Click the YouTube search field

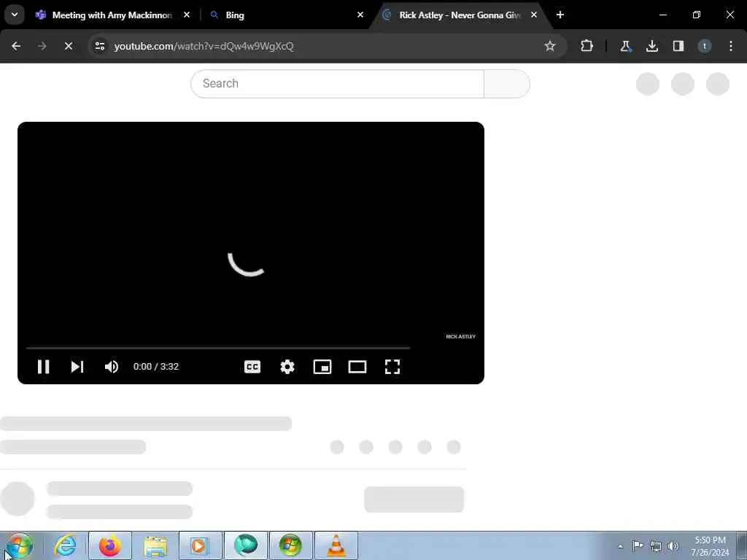point(337,83)
